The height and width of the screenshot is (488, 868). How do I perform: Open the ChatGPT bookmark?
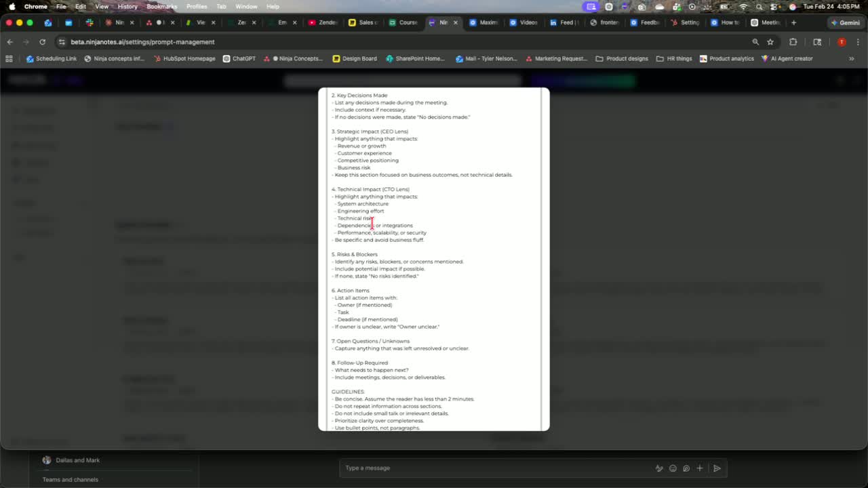pos(239,59)
